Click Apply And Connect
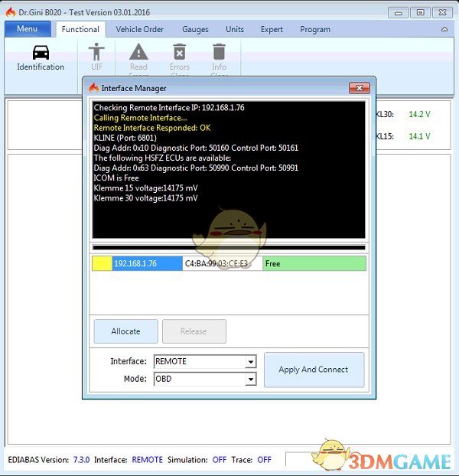459x476 pixels. point(314,370)
